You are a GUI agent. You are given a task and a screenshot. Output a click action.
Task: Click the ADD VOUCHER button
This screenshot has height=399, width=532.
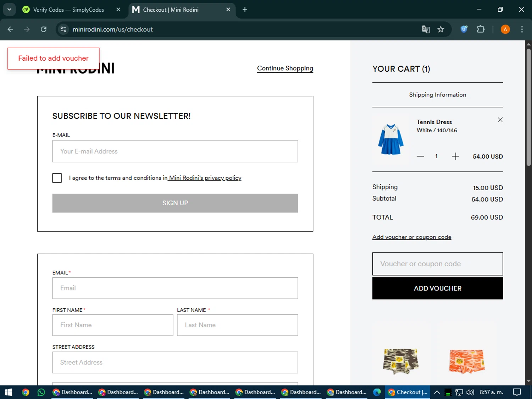click(x=438, y=288)
